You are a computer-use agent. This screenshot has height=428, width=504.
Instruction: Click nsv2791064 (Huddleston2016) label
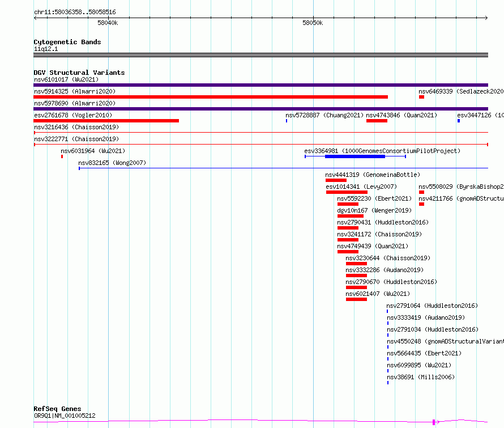[432, 306]
